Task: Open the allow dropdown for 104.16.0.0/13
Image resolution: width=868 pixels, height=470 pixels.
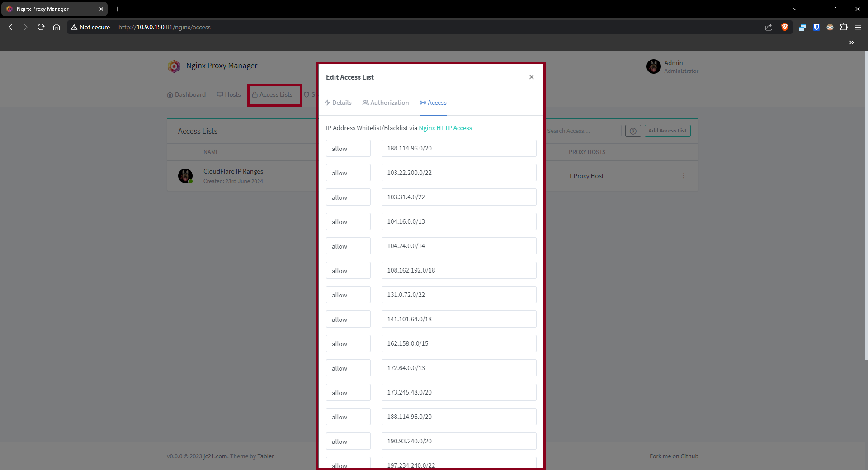Action: (x=348, y=221)
